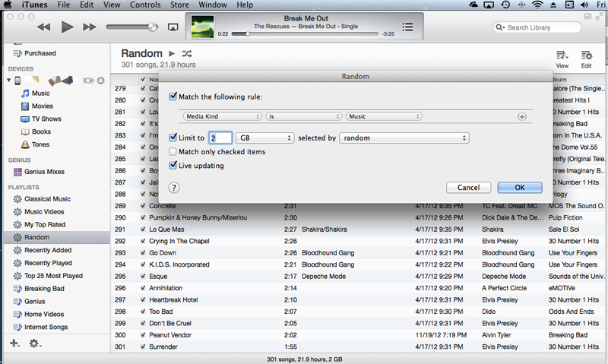This screenshot has width=608, height=364.
Task: Open the sidebar gear actions menu
Action: [x=35, y=343]
